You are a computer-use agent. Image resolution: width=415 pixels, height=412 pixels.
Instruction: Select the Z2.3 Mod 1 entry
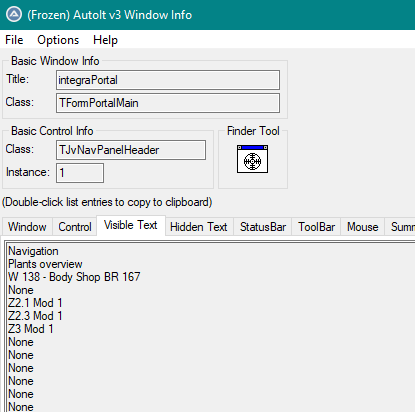click(x=35, y=316)
